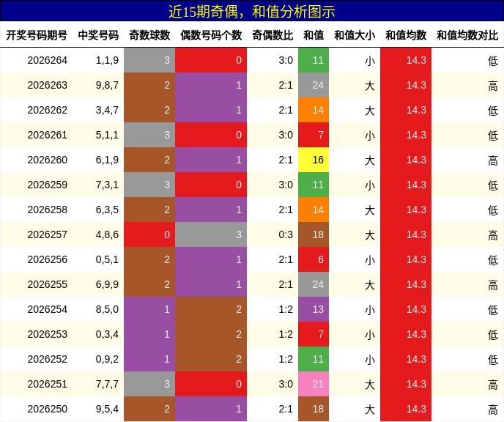504x422 pixels.
Task: Click the 和值均数对比 column header
Action: 467,35
